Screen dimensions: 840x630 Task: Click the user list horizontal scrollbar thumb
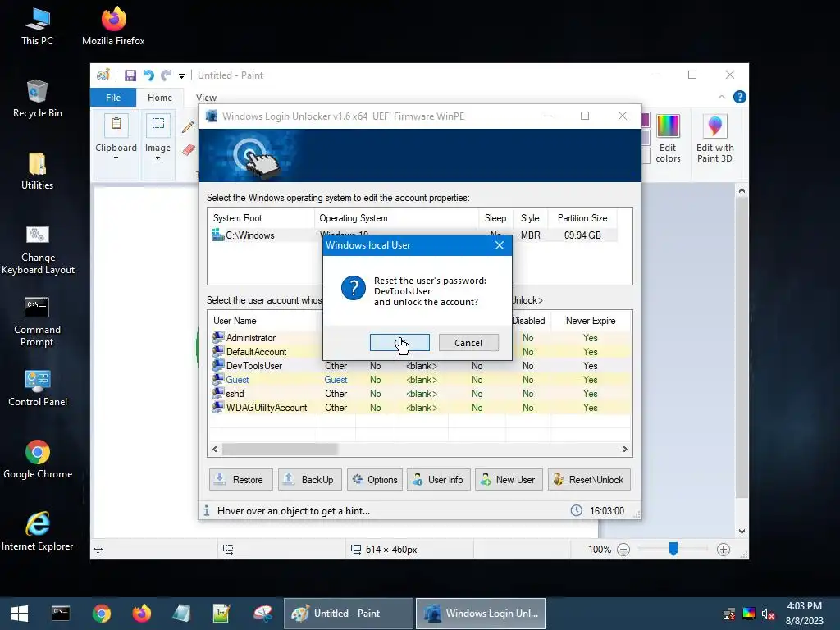[280, 449]
